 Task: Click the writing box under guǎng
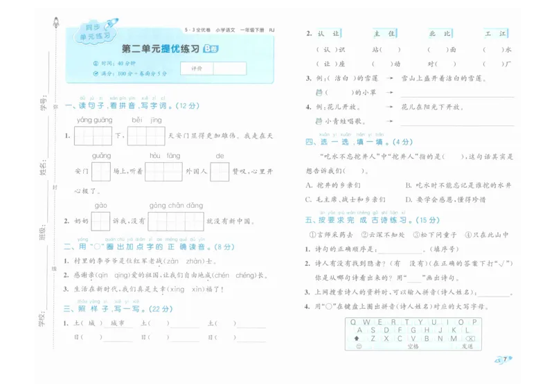point(101,172)
